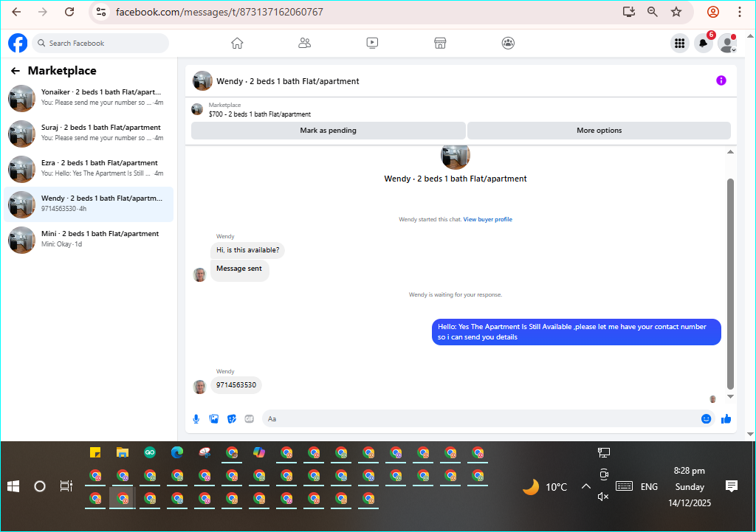Click the Search Facebook field

[100, 44]
